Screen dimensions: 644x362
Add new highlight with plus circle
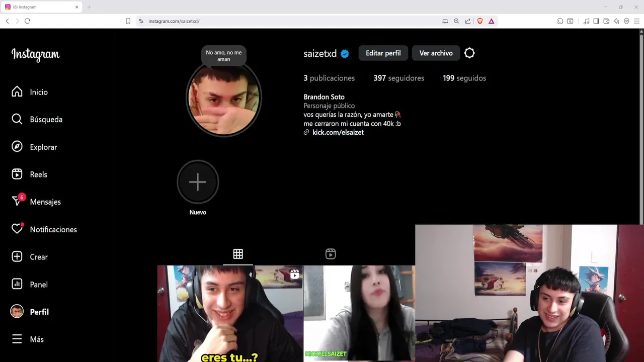pyautogui.click(x=198, y=182)
